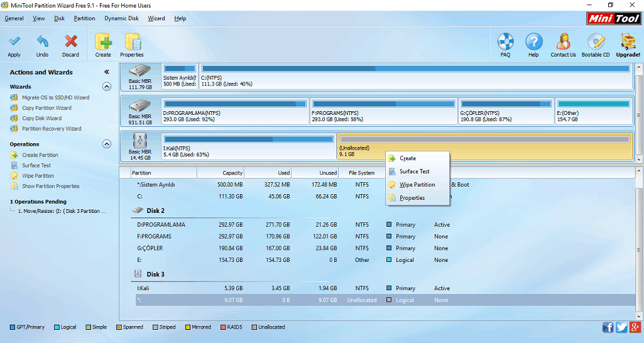This screenshot has height=343, width=644.
Task: Run Surface Test from Operations panel
Action: tap(36, 165)
